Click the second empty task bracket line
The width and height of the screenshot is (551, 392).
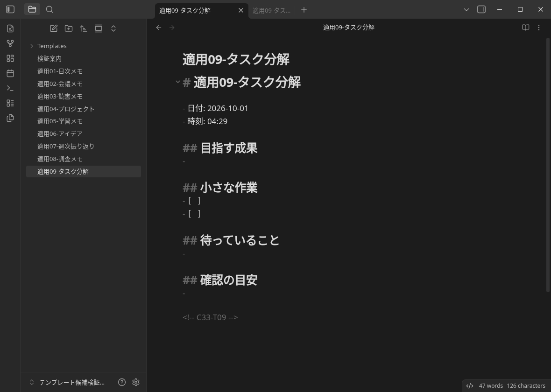(x=192, y=214)
